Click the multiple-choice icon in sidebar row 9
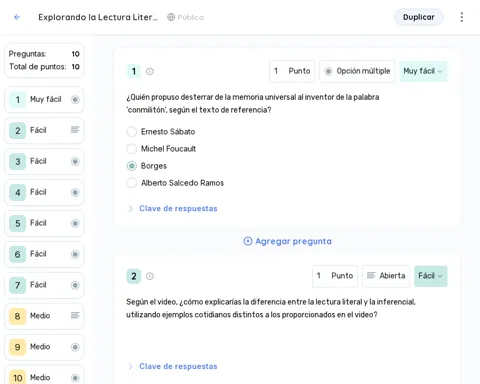Image resolution: width=480 pixels, height=384 pixels. pyautogui.click(x=75, y=347)
